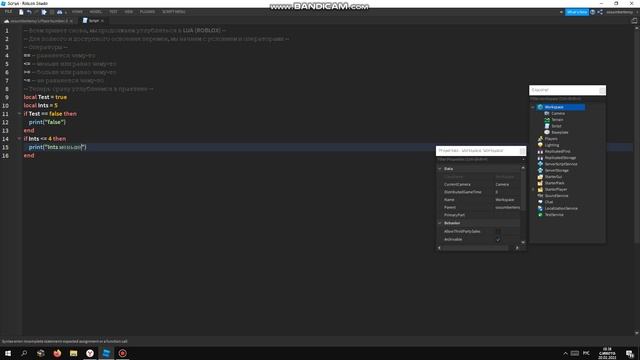Select the Baseplate item in Explorer
This screenshot has width=640, height=360.
pyautogui.click(x=560, y=132)
